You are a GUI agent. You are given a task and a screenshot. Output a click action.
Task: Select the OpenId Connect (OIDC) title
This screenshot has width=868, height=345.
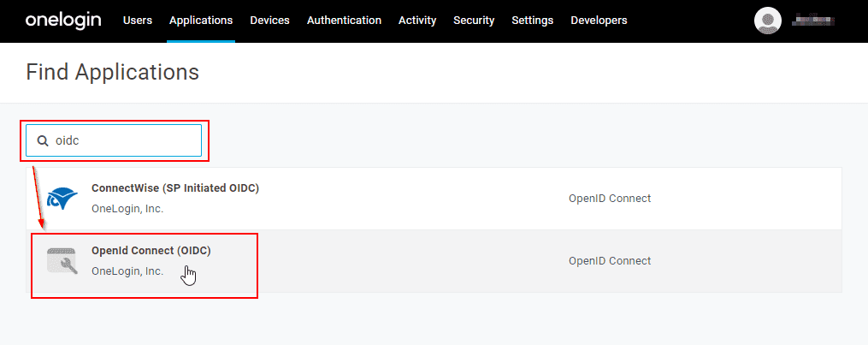151,251
